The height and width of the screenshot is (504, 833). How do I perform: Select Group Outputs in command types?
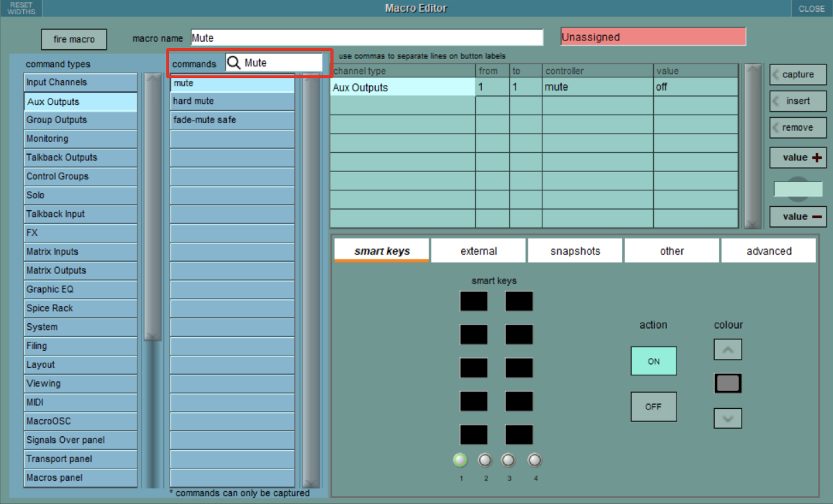[x=80, y=120]
